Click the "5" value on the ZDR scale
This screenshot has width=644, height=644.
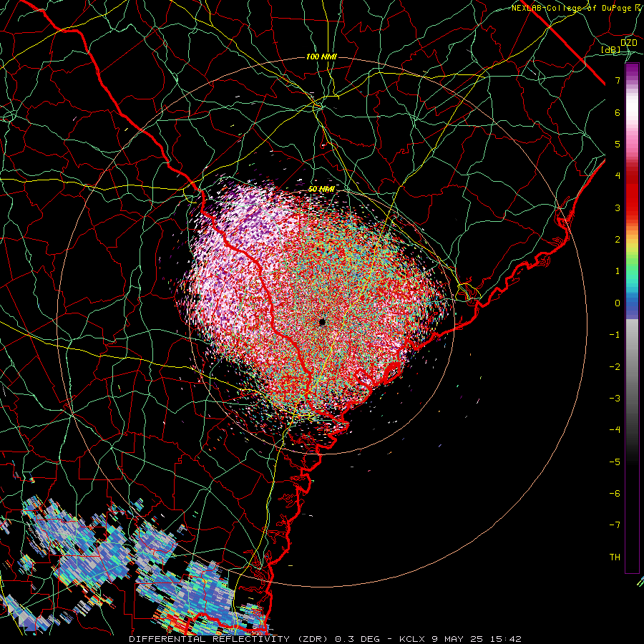pyautogui.click(x=618, y=144)
